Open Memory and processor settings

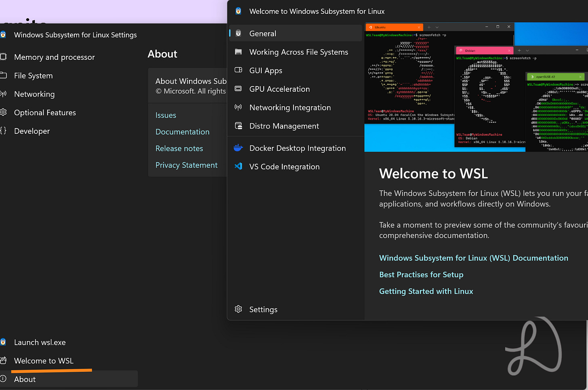pos(55,57)
